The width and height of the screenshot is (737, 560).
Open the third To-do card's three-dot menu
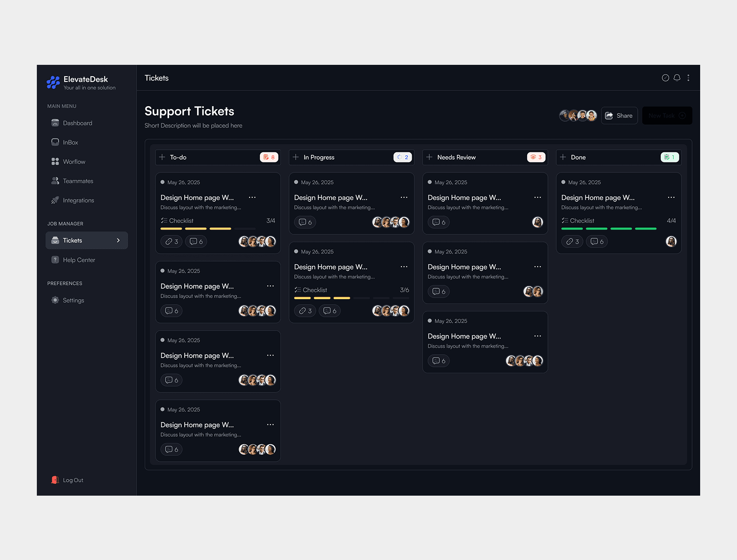270,355
